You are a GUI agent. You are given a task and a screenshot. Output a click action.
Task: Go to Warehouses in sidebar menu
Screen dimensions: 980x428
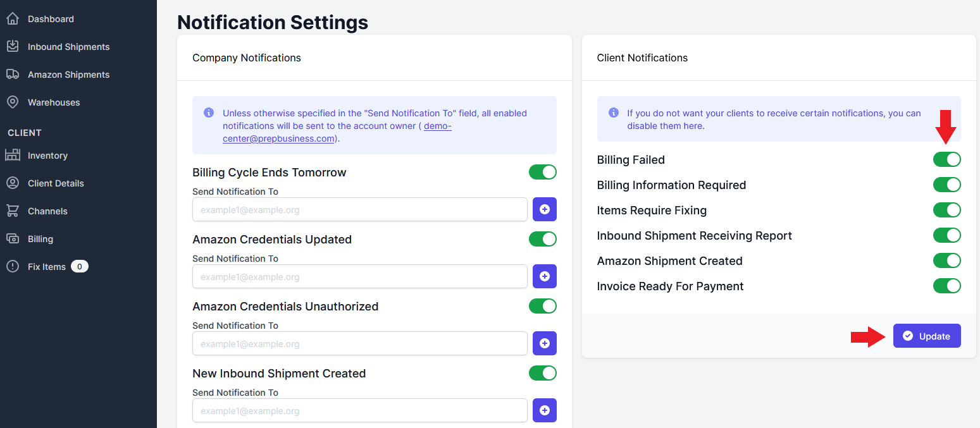pyautogui.click(x=54, y=102)
